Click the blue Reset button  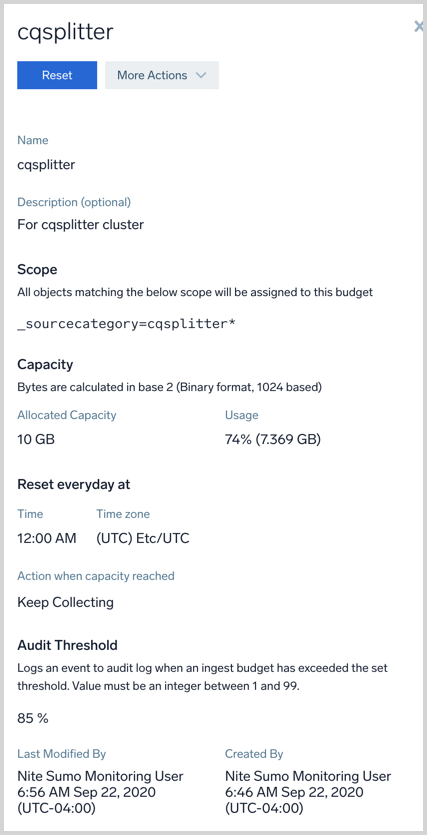57,75
